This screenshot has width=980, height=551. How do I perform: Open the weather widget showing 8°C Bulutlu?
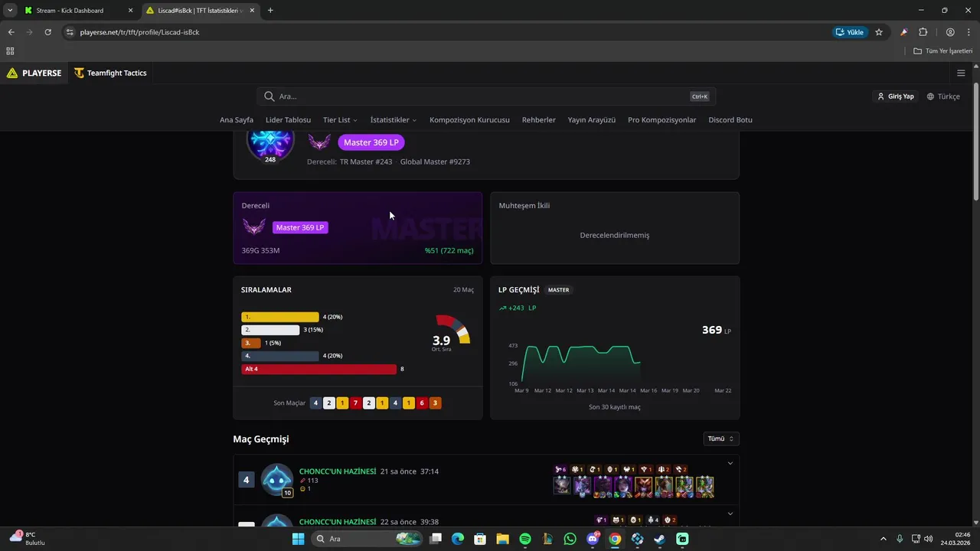(27, 539)
